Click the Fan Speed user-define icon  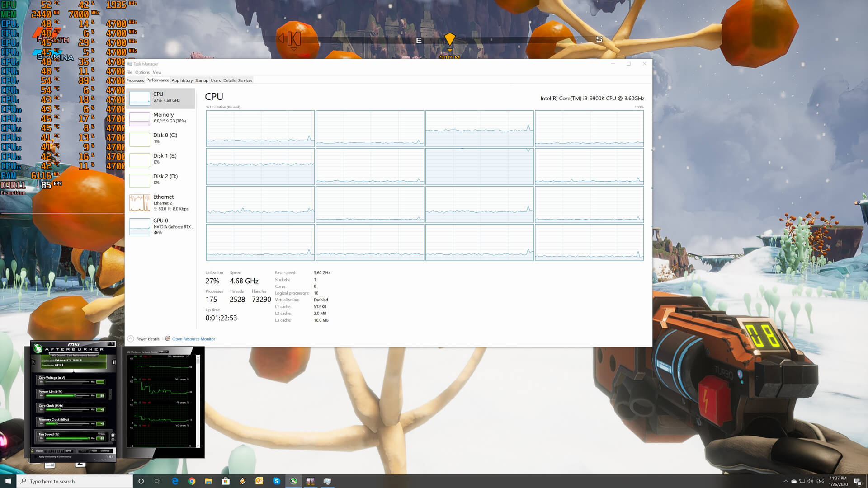(113, 436)
